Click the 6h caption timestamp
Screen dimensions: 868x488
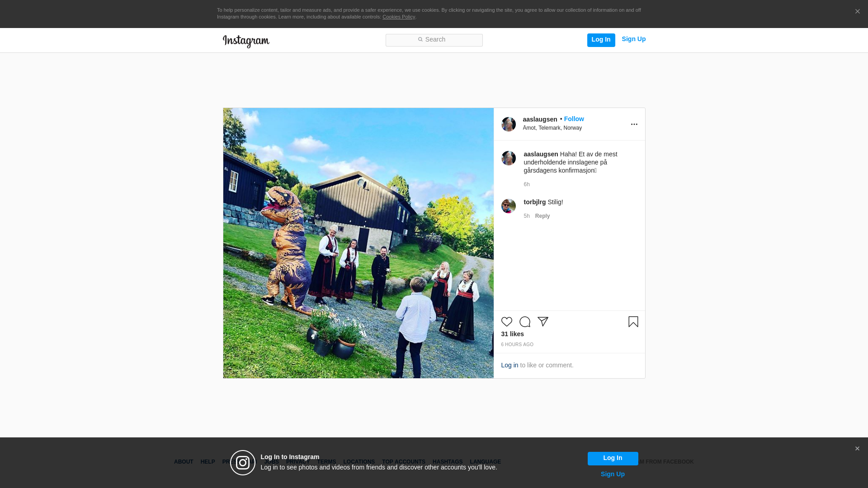(x=527, y=184)
